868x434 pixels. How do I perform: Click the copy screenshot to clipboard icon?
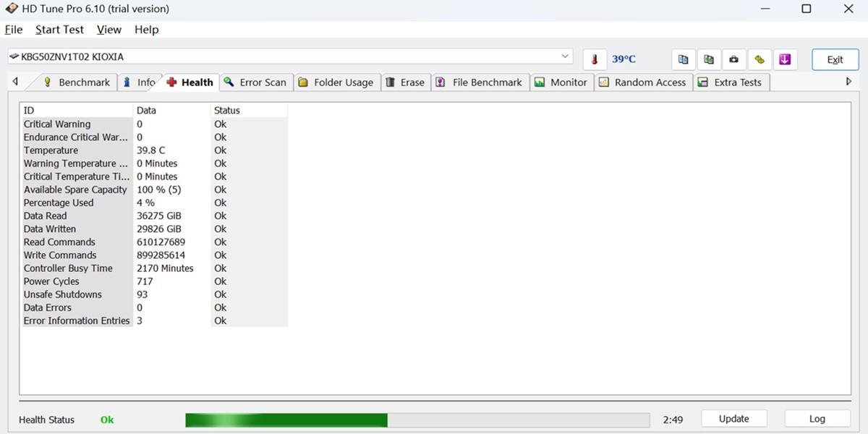click(x=709, y=59)
